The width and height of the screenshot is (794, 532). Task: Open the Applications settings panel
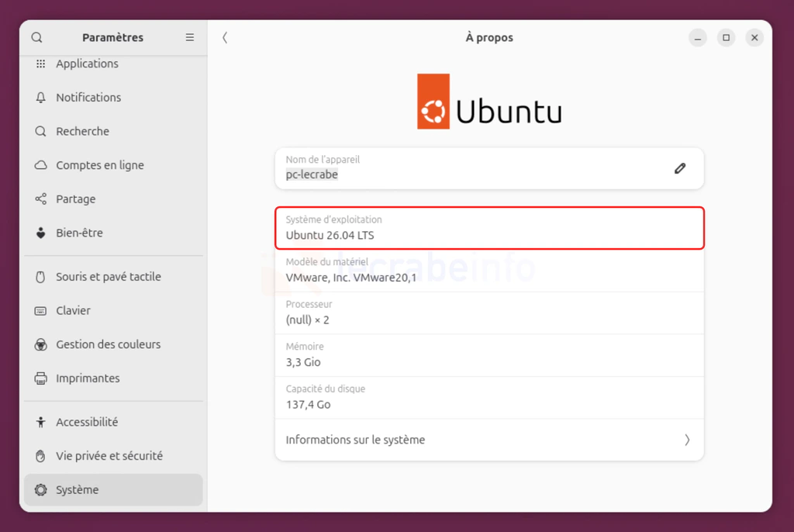click(x=113, y=64)
